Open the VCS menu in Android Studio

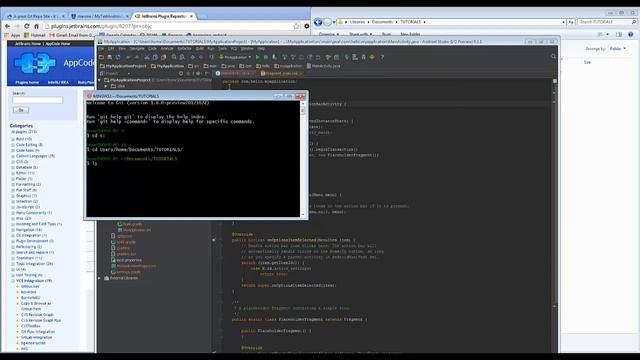click(x=234, y=49)
